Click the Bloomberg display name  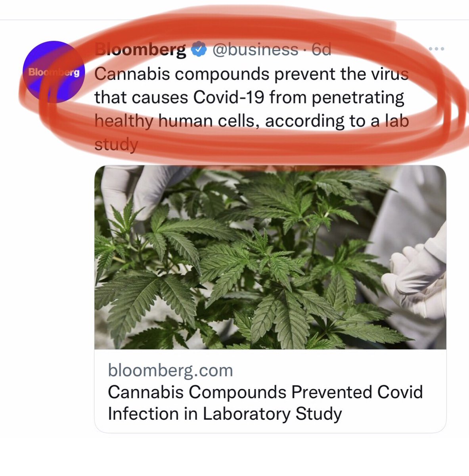point(141,50)
